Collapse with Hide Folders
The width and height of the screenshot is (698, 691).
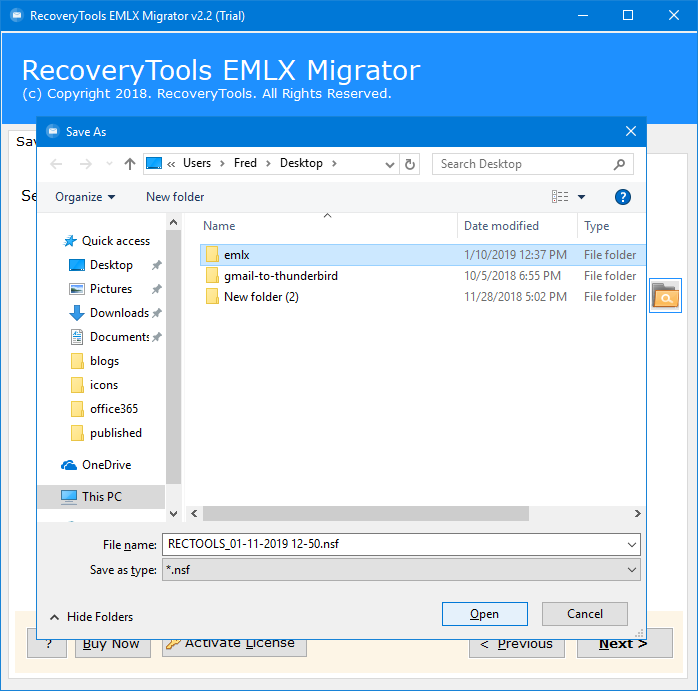[91, 617]
